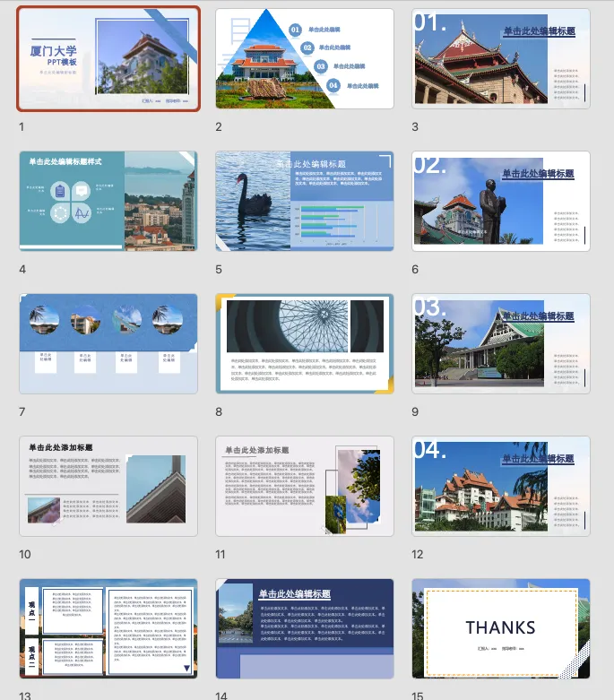Image resolution: width=614 pixels, height=700 pixels.
Task: Select slide 5 with black swan photo
Action: click(x=305, y=201)
